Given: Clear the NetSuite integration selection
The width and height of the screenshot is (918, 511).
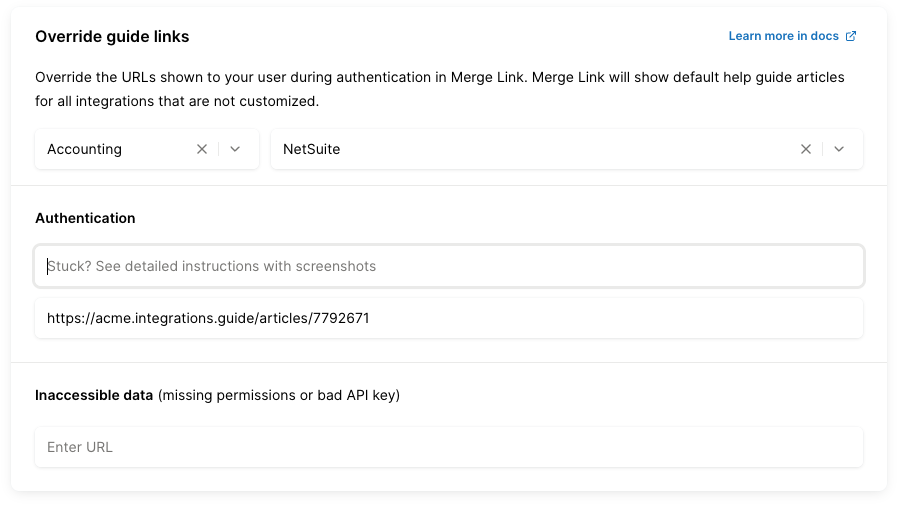Looking at the screenshot, I should 806,149.
